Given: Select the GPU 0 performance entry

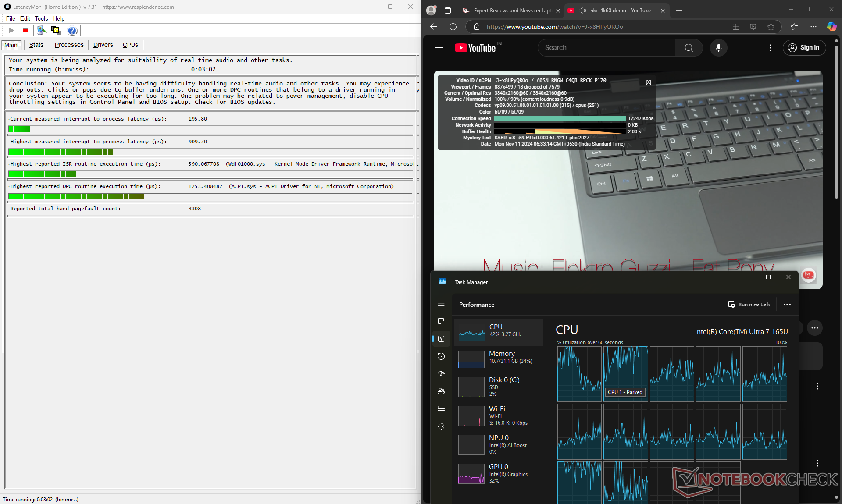Looking at the screenshot, I should pyautogui.click(x=499, y=473).
